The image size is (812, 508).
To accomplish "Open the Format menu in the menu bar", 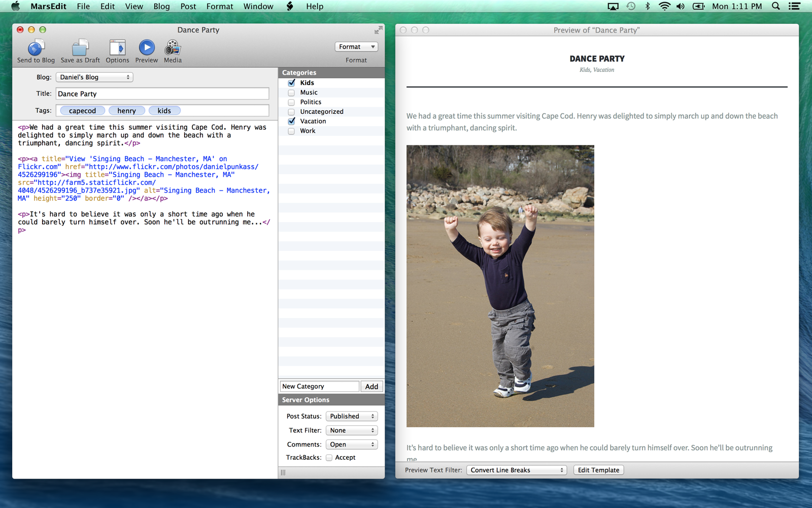I will pos(220,6).
